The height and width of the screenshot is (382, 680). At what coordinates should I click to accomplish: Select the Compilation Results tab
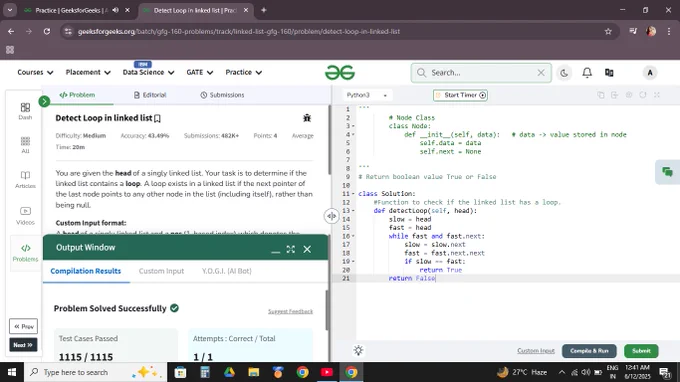point(85,271)
